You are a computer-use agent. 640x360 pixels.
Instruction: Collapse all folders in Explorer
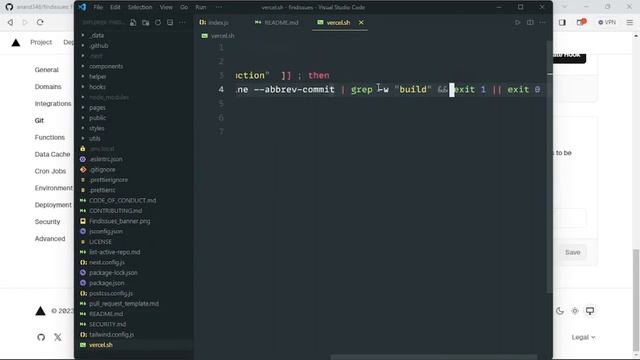(x=170, y=23)
